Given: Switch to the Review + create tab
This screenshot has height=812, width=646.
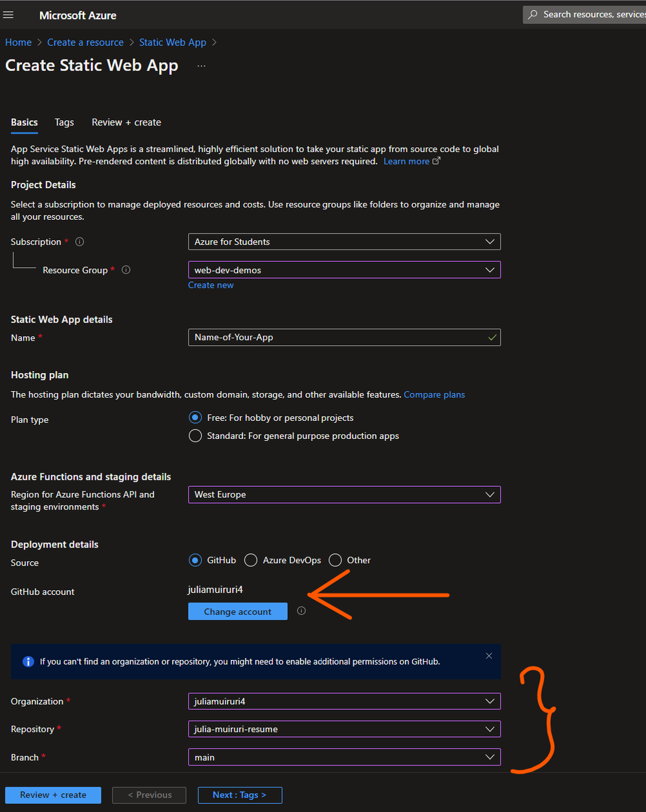Looking at the screenshot, I should pos(126,122).
